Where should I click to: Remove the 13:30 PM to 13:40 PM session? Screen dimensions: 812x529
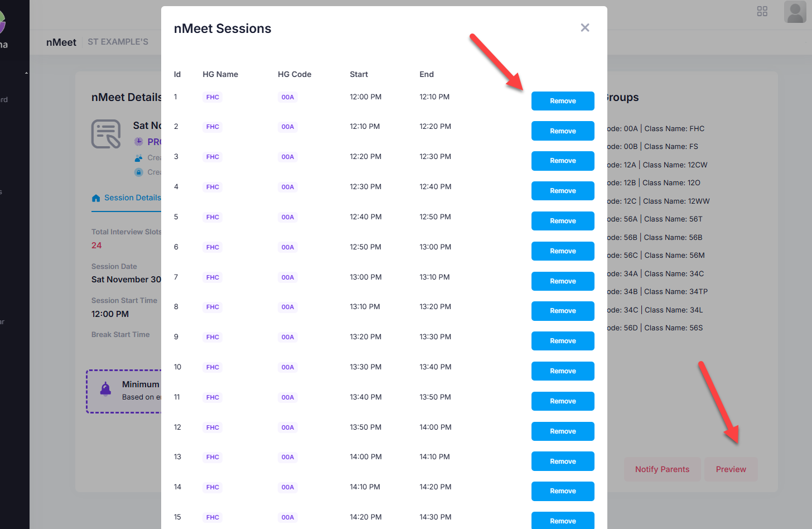point(562,371)
